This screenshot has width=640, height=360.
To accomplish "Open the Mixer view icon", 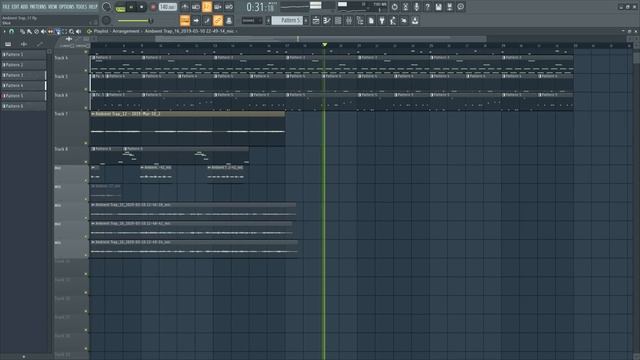I will 349,20.
